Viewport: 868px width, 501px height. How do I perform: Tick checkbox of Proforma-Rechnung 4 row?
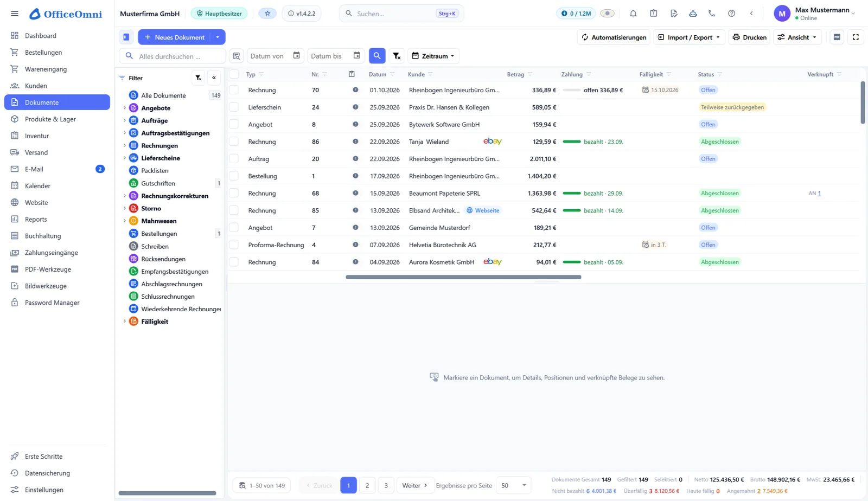pos(234,245)
